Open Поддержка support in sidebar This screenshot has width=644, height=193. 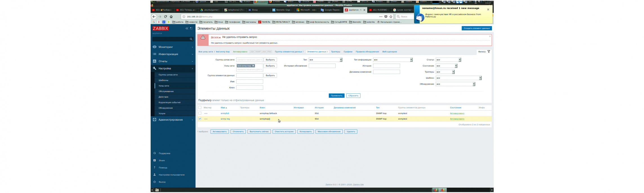pos(164,153)
